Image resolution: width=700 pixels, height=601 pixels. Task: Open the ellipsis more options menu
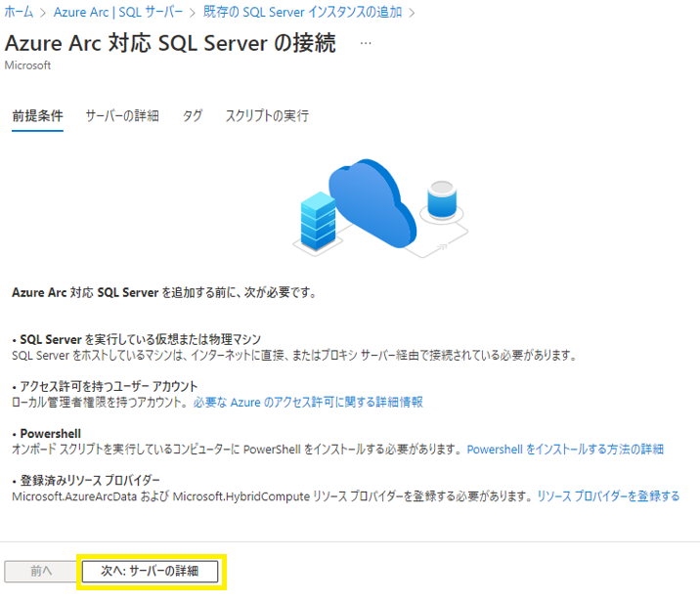click(x=366, y=43)
